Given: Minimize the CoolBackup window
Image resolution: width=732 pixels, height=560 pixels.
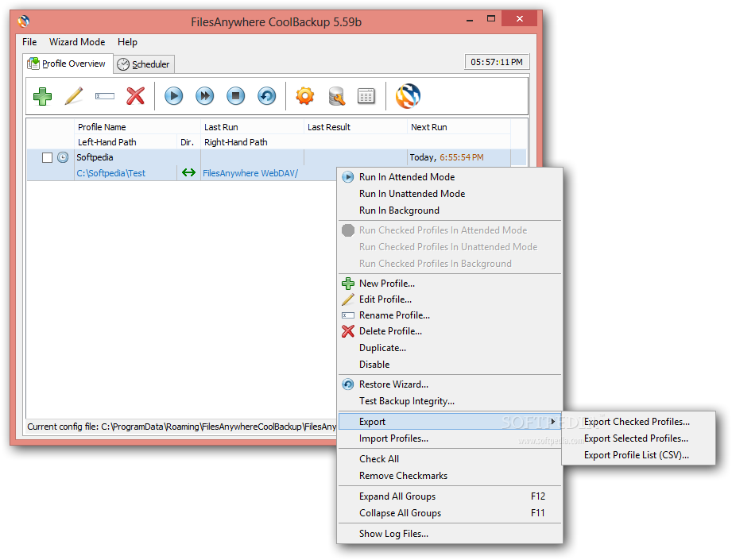Looking at the screenshot, I should 470,20.
